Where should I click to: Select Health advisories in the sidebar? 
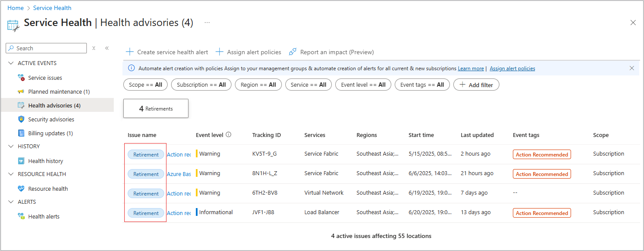click(54, 106)
